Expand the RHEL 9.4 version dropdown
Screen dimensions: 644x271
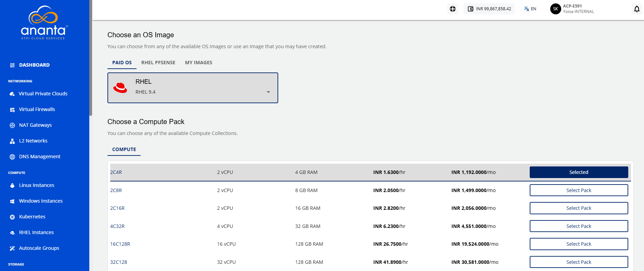[x=268, y=92]
